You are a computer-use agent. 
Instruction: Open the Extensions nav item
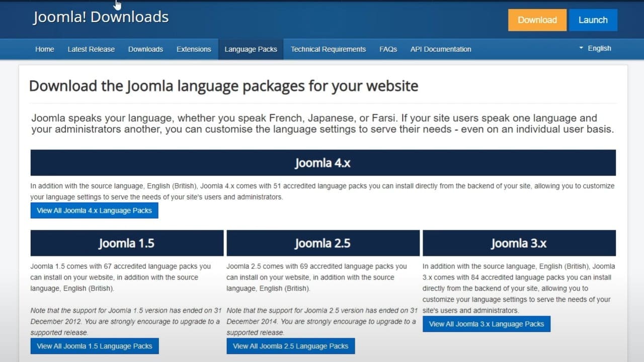[194, 49]
